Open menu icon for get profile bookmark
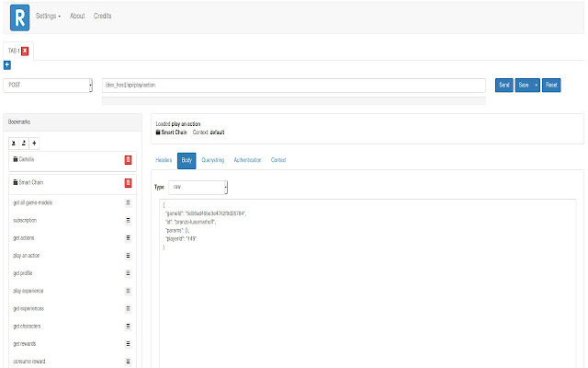The height and width of the screenshot is (368, 588). pyautogui.click(x=128, y=273)
